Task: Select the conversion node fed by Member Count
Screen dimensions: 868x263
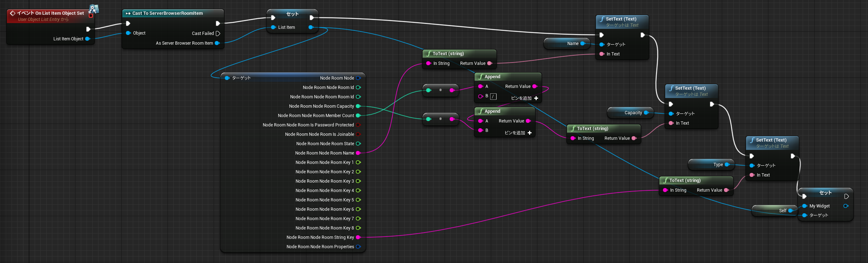Action: [x=441, y=90]
